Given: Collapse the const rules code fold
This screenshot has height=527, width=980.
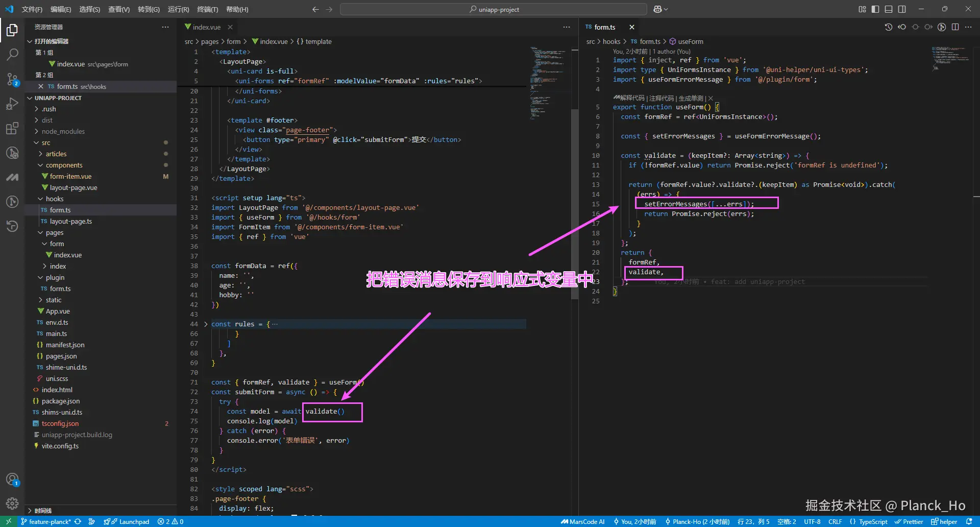Looking at the screenshot, I should [206, 324].
